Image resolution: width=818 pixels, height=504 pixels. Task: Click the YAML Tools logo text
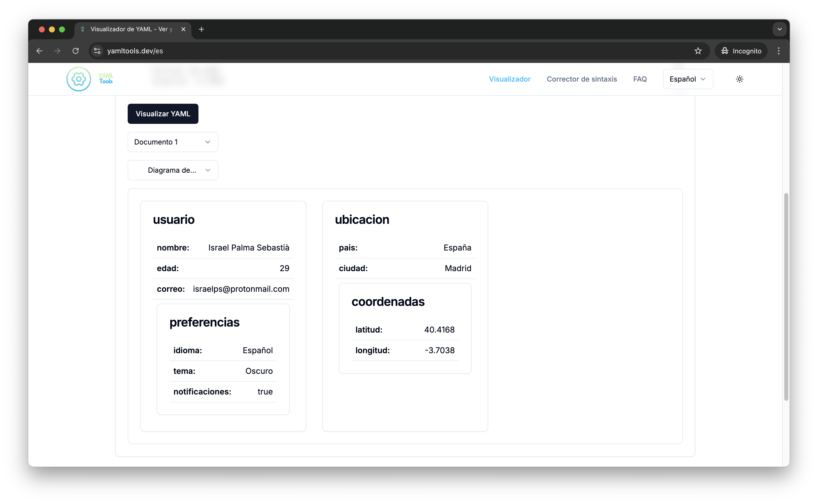pyautogui.click(x=106, y=79)
